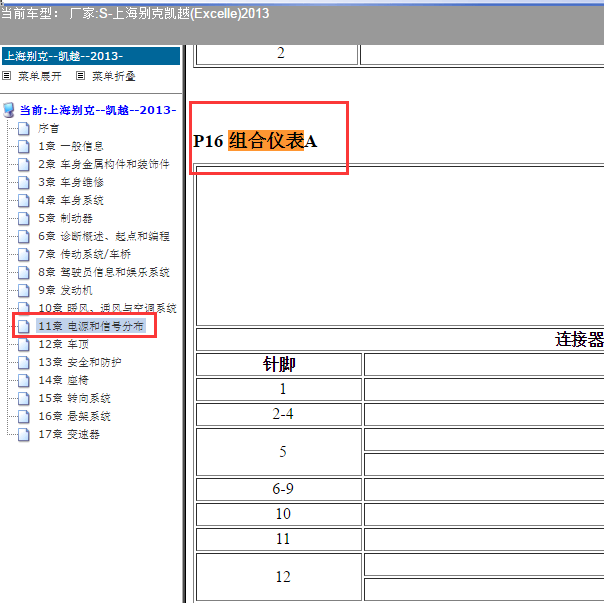This screenshot has height=603, width=604.
Task: Open chapter 9章 发动机
Action: pyautogui.click(x=65, y=291)
